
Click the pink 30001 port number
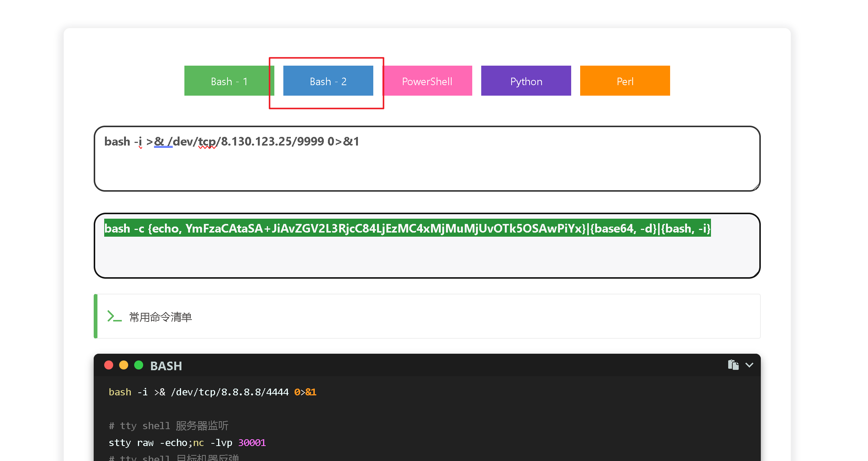252,443
